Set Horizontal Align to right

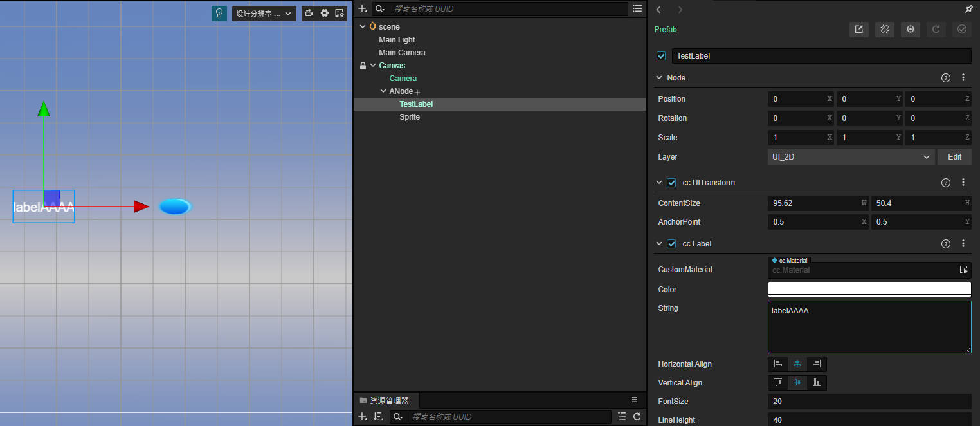tap(817, 364)
